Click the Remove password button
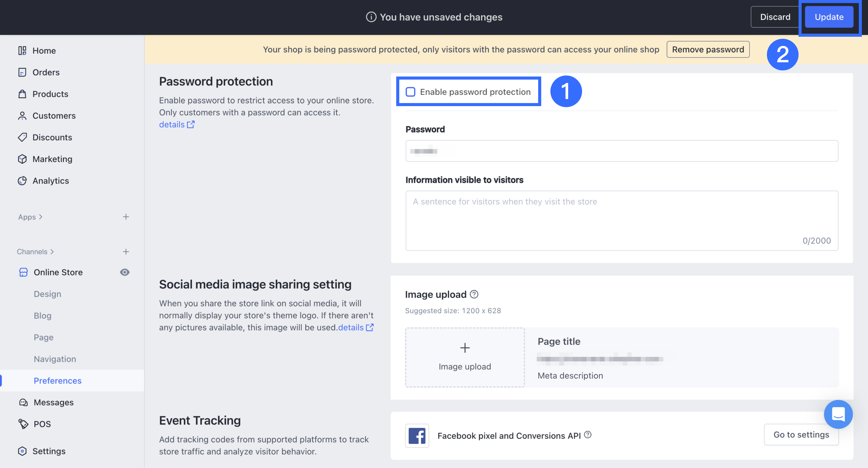Screen dimensions: 868x468 pyautogui.click(x=708, y=49)
